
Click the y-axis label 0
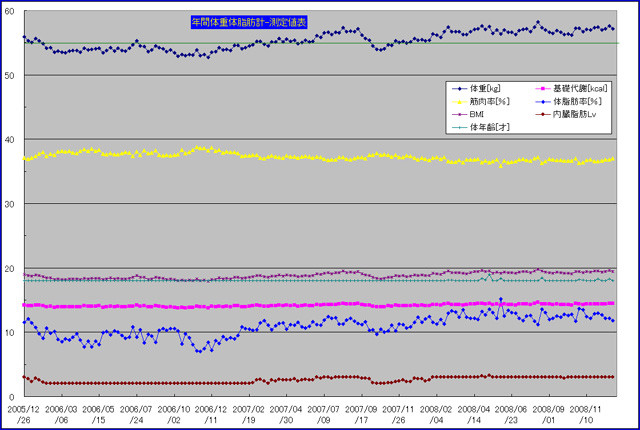[11, 397]
